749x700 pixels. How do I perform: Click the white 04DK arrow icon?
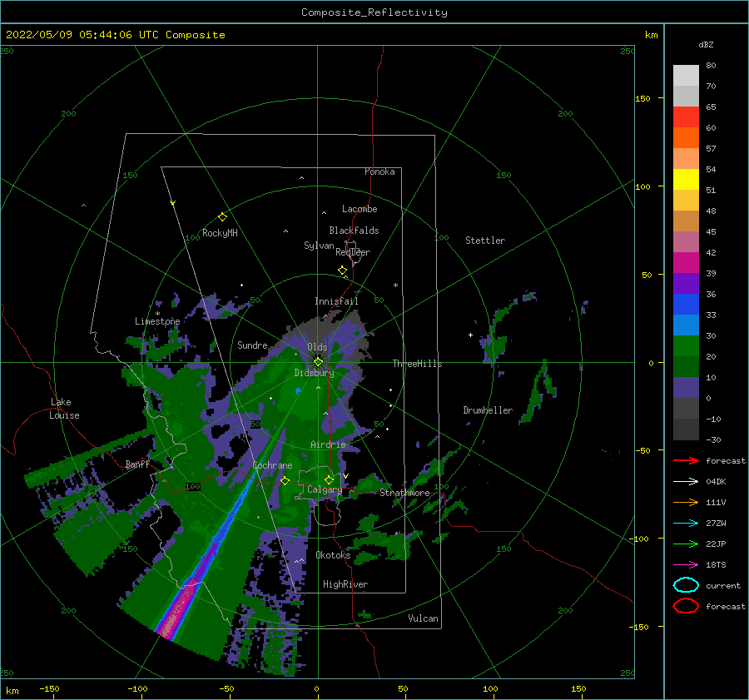click(x=686, y=481)
